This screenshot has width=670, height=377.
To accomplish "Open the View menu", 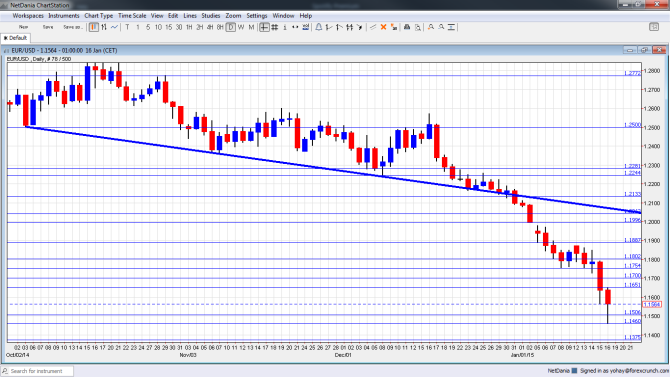I will click(157, 16).
